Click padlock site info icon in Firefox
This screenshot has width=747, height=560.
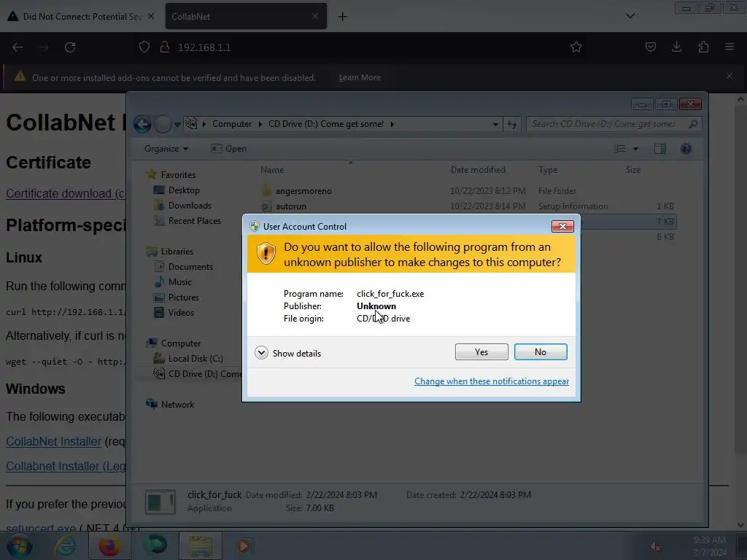tap(165, 47)
